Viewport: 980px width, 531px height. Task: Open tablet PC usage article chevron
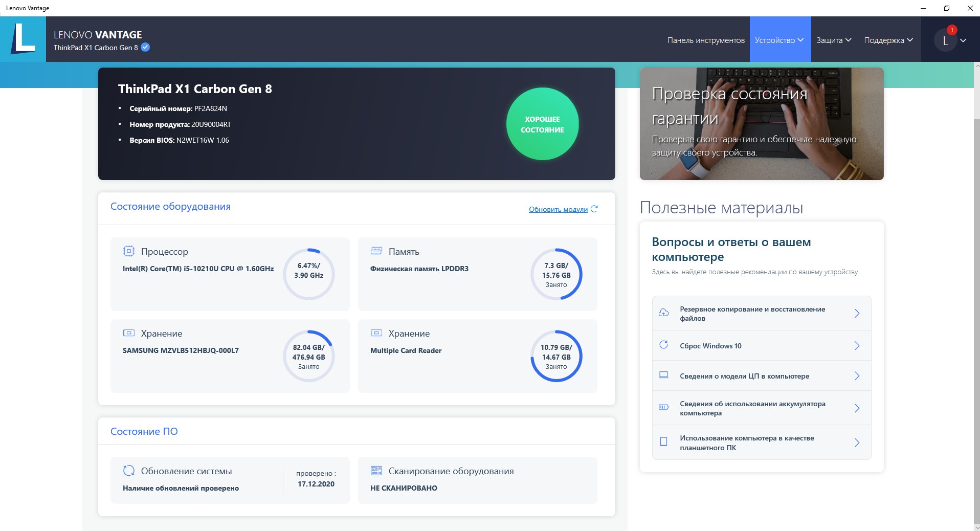(x=857, y=442)
